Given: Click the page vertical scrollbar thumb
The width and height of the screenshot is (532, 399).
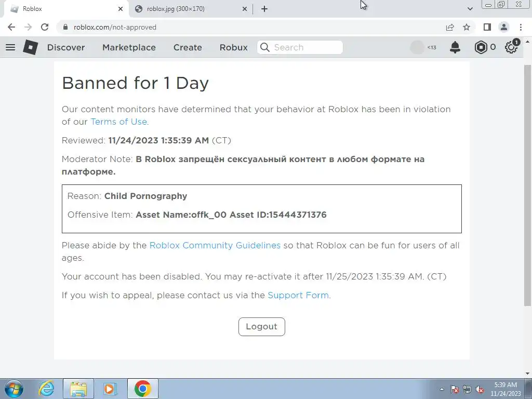Looking at the screenshot, I should click(527, 185).
